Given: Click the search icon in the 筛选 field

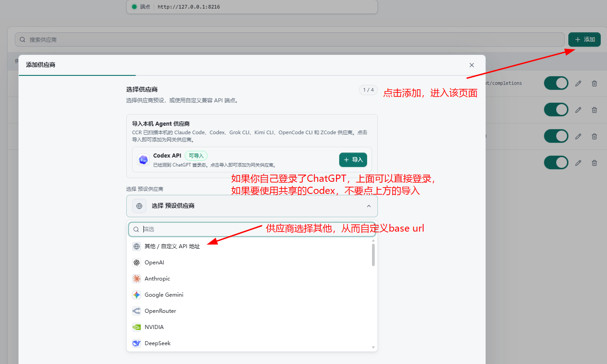Looking at the screenshot, I should (x=136, y=229).
